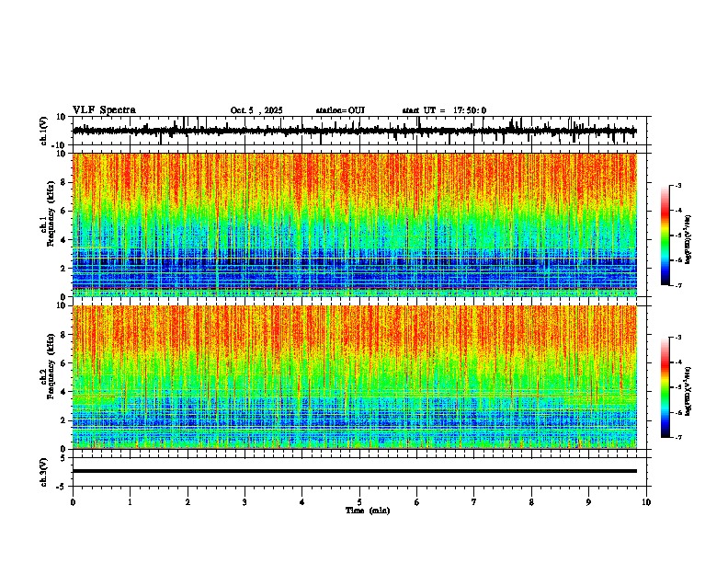Click the time axis tick label "5"

click(x=359, y=502)
